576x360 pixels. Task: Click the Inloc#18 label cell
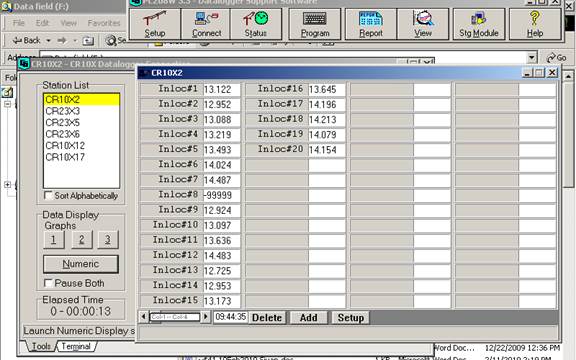[x=277, y=120]
